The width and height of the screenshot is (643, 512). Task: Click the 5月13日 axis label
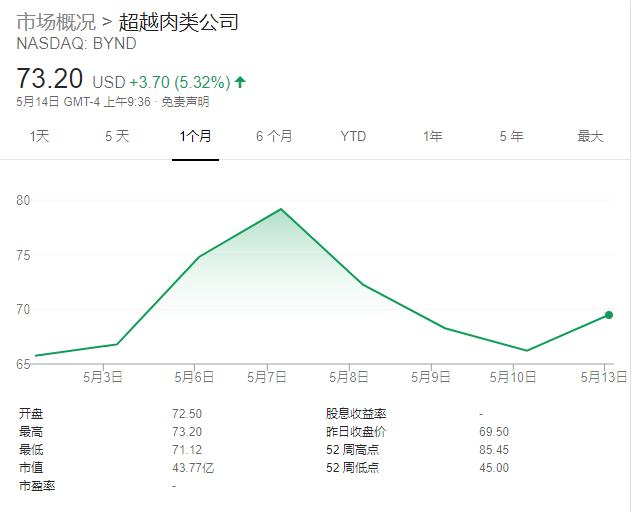[x=604, y=377]
